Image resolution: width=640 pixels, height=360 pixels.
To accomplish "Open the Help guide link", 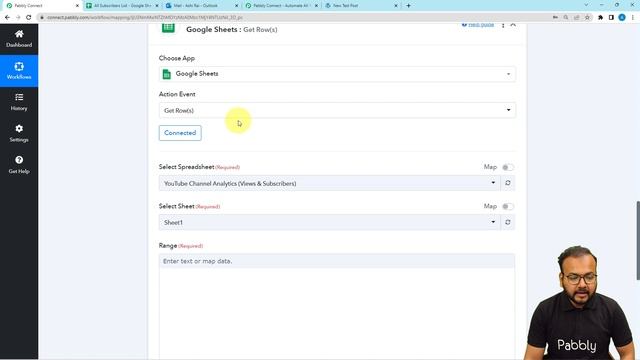I will point(478,25).
